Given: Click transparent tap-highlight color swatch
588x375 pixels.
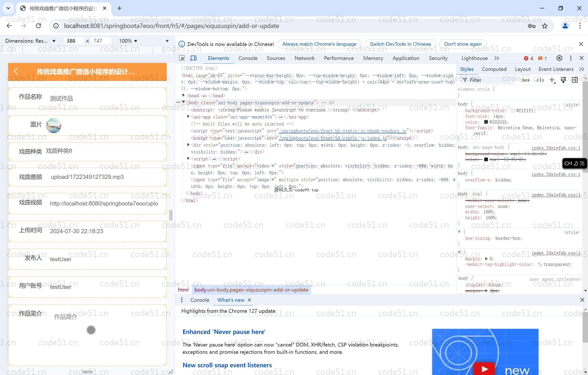Looking at the screenshot, I should [x=540, y=264].
